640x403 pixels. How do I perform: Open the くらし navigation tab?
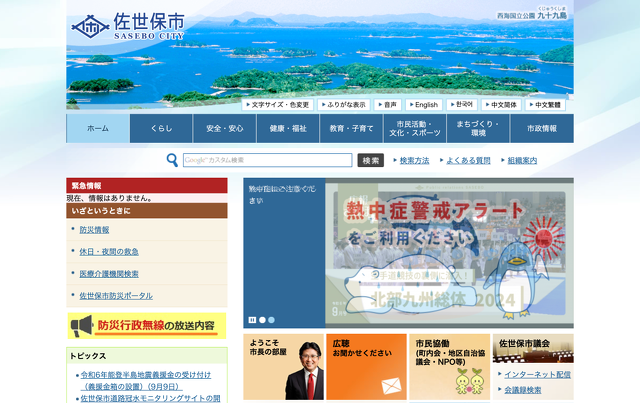click(x=161, y=129)
